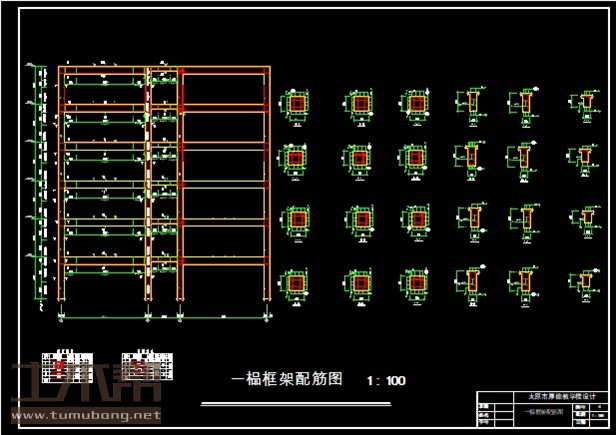
Task: Click the rightmost column of the frame elevation
Action: 268,185
